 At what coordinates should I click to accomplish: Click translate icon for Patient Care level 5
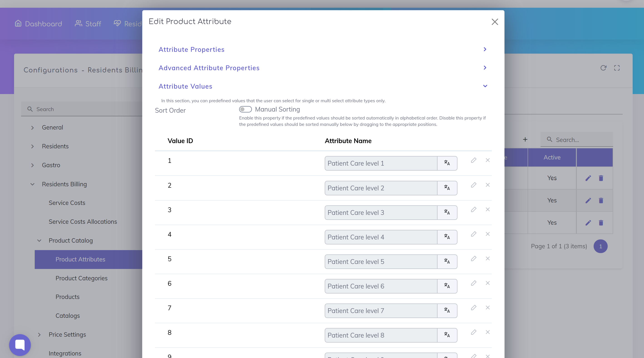click(x=447, y=261)
